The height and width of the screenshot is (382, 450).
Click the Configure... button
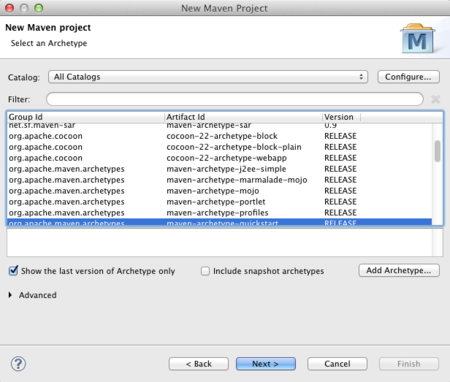point(408,77)
